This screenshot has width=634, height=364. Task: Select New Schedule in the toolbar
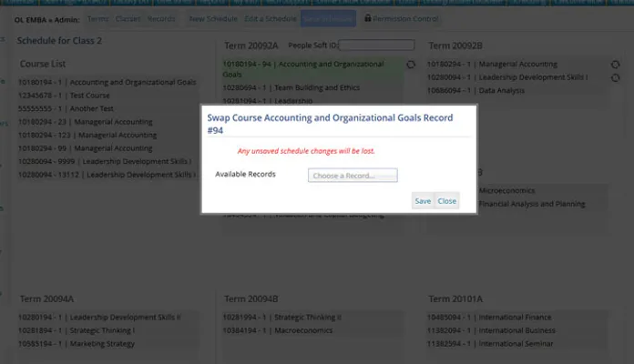tap(214, 18)
